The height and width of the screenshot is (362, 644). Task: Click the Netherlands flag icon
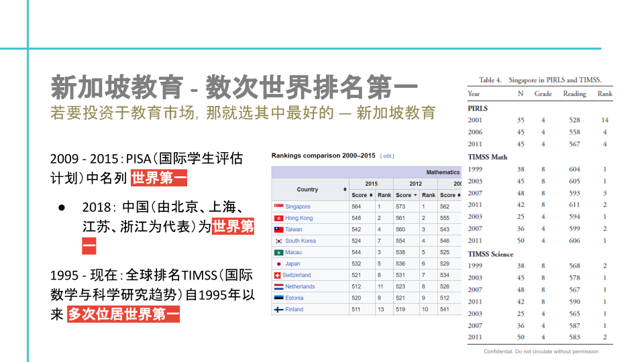(278, 286)
